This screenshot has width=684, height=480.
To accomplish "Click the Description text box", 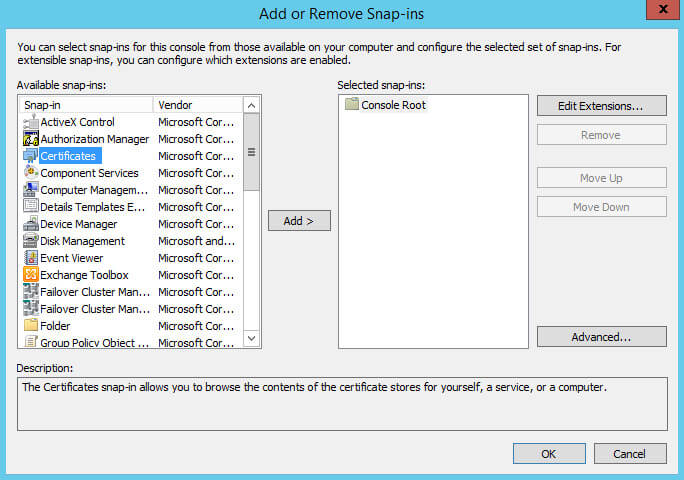I will pos(342,404).
